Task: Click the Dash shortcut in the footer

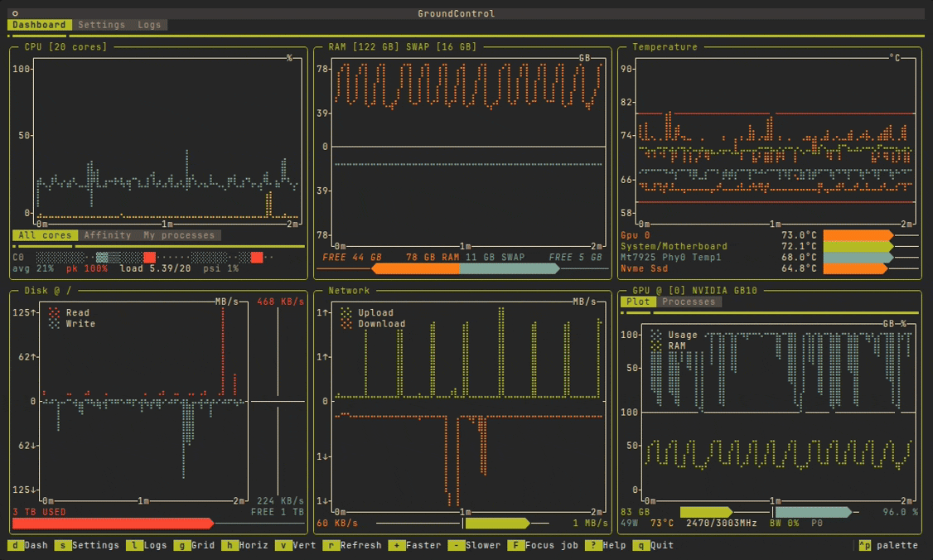Action: 28,545
